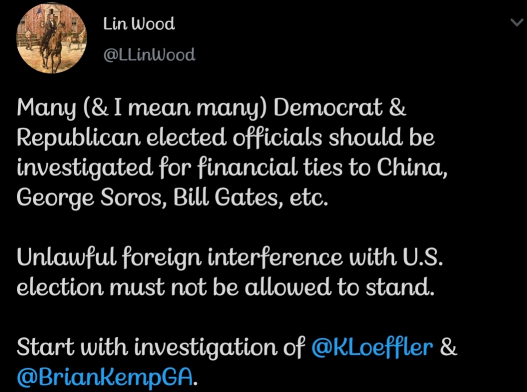Viewport: 527px width, 392px height.
Task: Expand the tweet options chevron
Action: pos(517,23)
